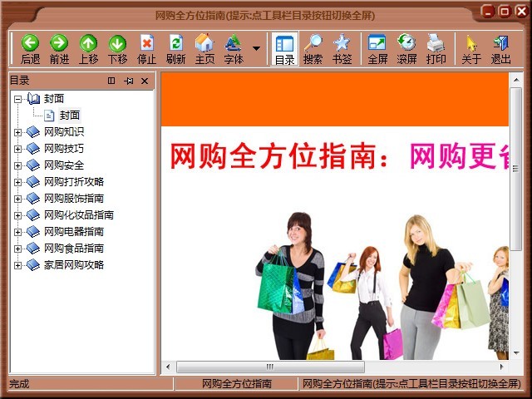The image size is (532, 399).
Task: Select the 封面 page under 封面 book
Action: tap(70, 116)
